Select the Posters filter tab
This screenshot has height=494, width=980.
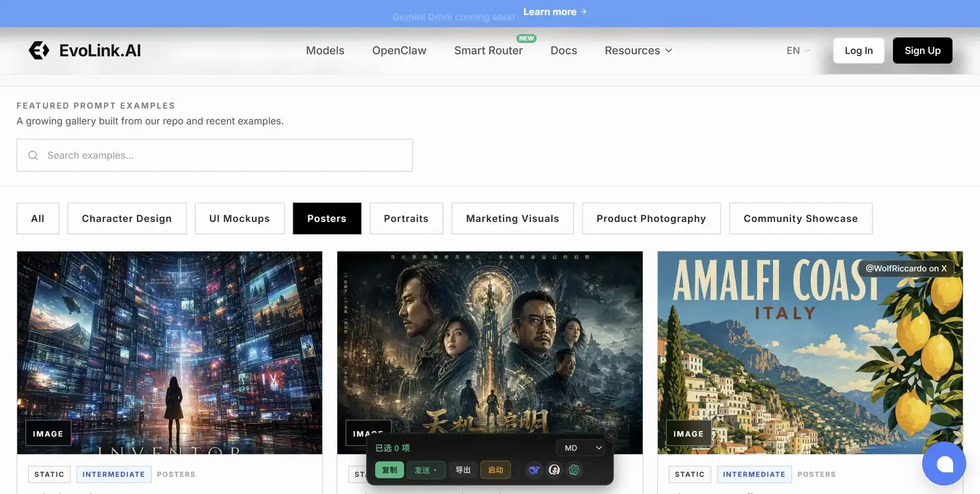(x=327, y=218)
